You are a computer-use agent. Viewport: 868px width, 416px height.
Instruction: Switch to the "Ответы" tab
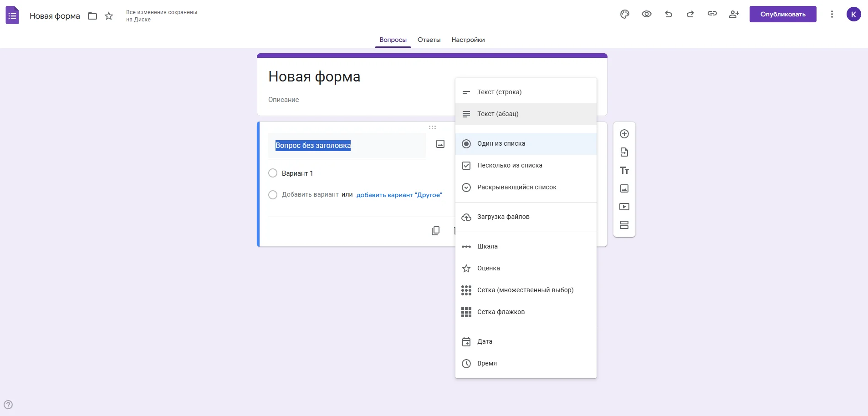(429, 40)
